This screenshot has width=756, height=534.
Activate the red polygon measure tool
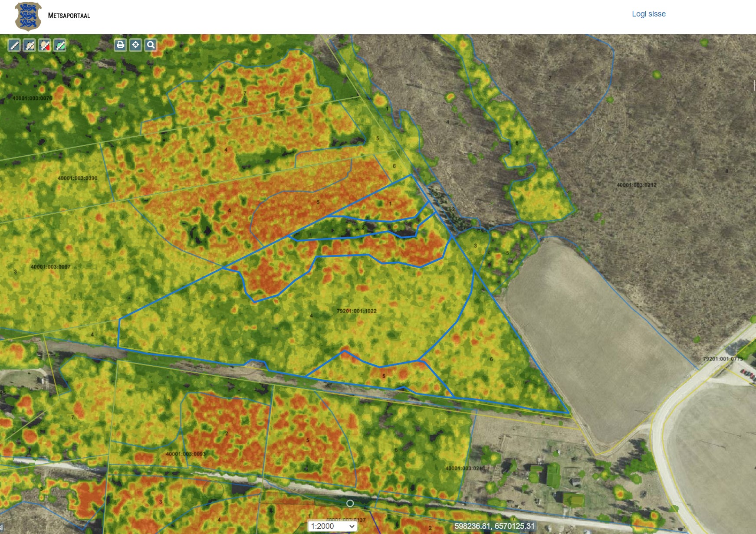click(x=45, y=45)
